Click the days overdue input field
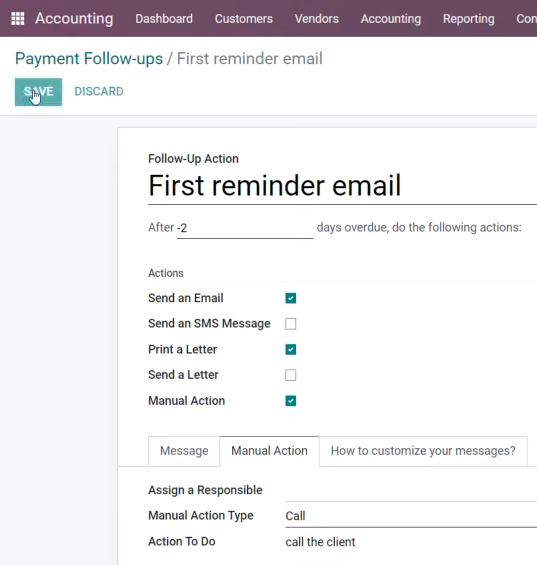This screenshot has height=565, width=537. pyautogui.click(x=245, y=228)
